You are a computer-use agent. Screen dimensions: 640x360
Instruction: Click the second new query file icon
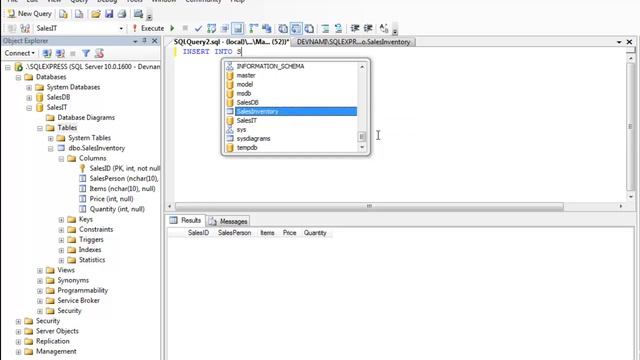pyautogui.click(x=79, y=14)
